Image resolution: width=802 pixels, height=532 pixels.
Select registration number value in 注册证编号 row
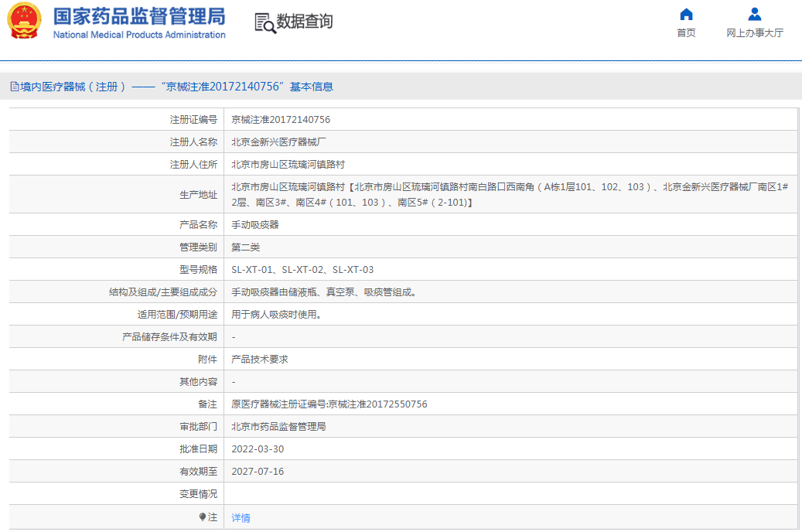[281, 120]
